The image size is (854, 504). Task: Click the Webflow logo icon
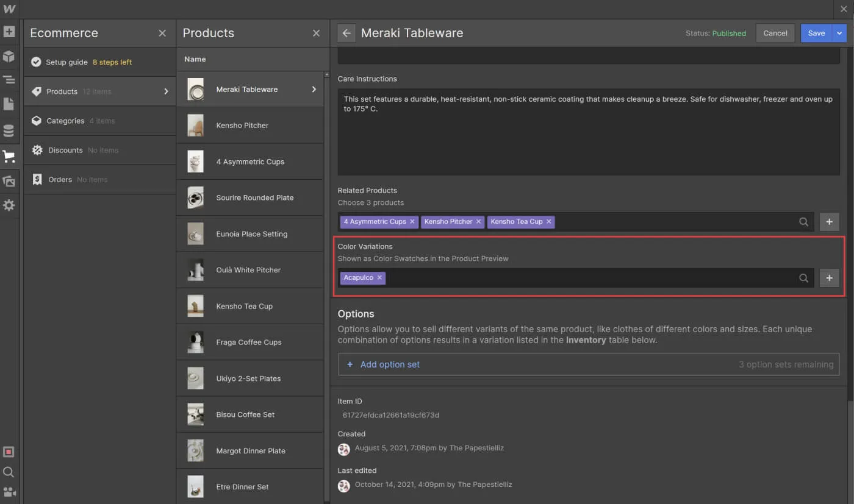point(9,9)
